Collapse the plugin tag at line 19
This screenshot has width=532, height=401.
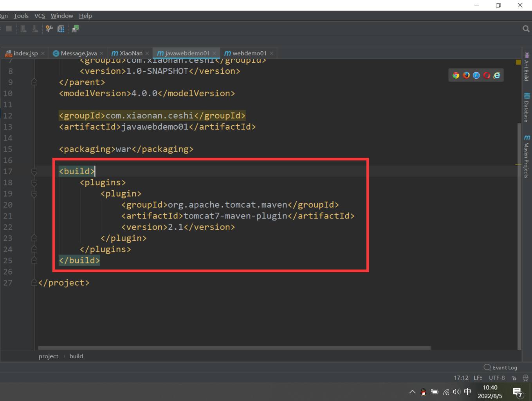34,194
